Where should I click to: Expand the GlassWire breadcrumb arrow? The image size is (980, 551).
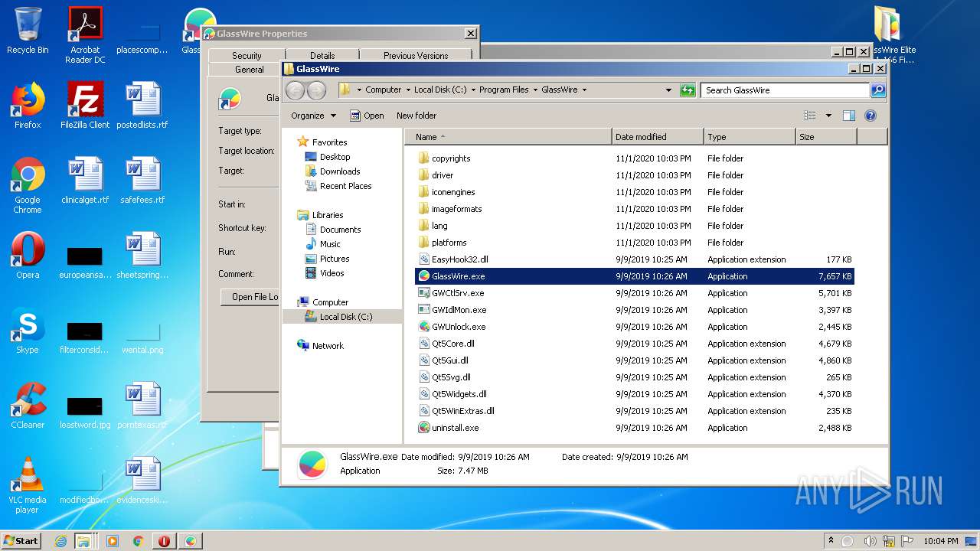point(584,90)
